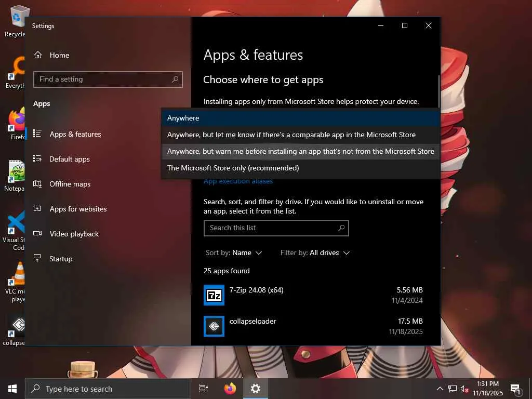The image size is (532, 399).
Task: Click the taskbar Type here to search box
Action: click(x=108, y=389)
